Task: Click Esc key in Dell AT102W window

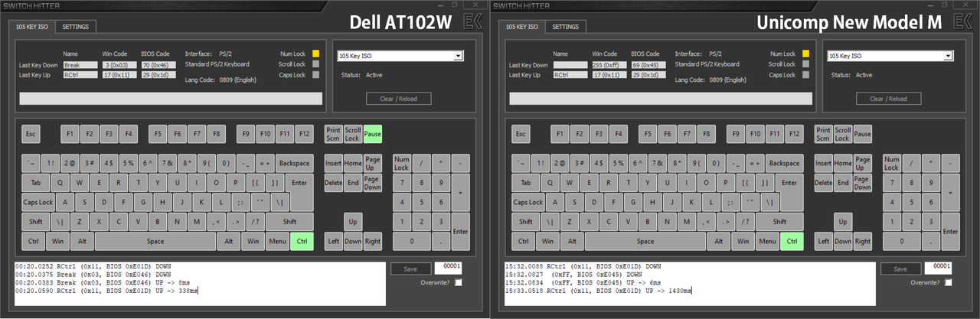Action: point(31,134)
